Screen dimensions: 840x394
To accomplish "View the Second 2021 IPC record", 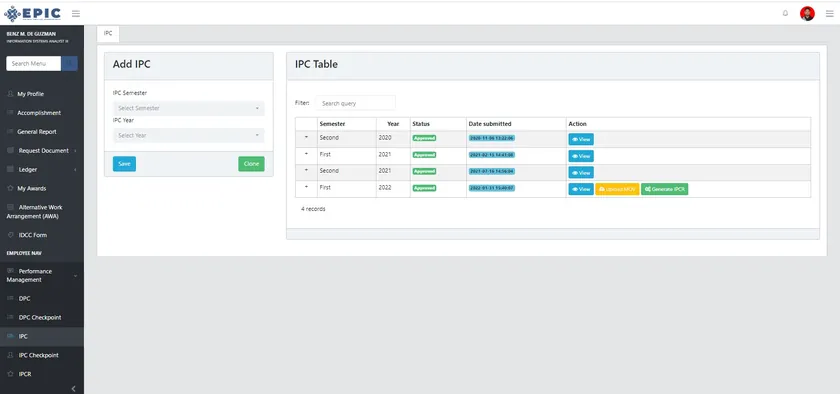I will click(x=581, y=173).
